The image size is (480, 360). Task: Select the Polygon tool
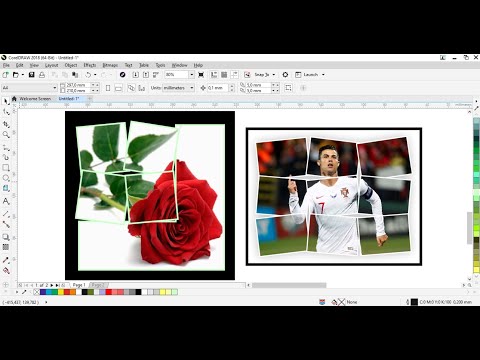(6, 189)
